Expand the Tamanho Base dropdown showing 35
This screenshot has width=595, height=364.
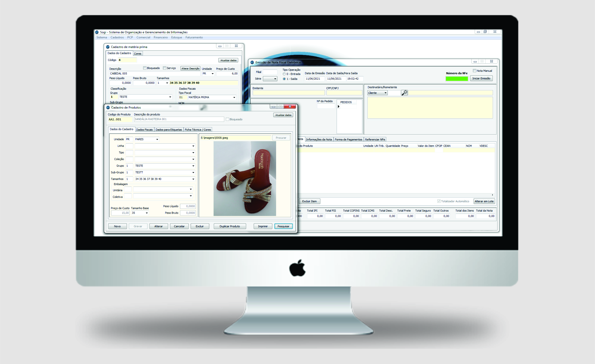coord(147,213)
